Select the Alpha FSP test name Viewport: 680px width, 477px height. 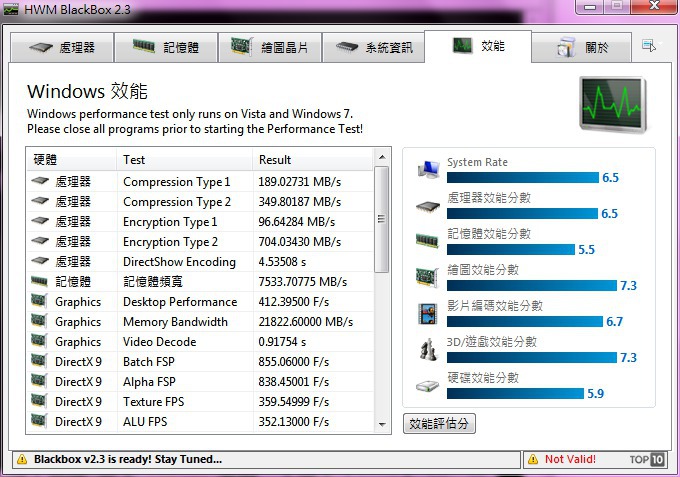pos(149,382)
